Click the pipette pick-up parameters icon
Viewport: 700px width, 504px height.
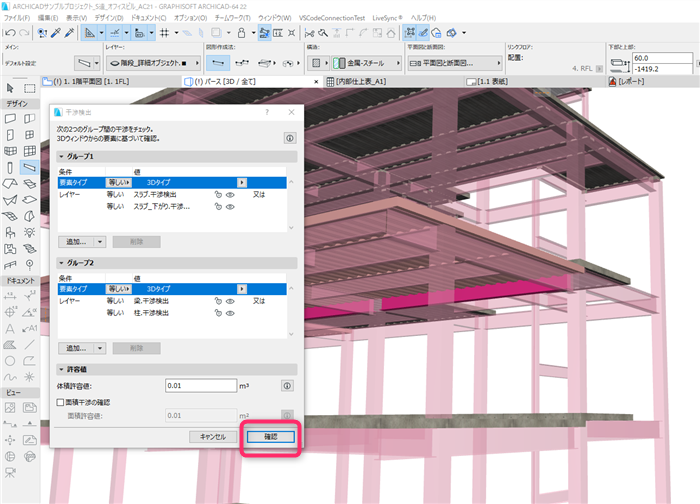(56, 33)
